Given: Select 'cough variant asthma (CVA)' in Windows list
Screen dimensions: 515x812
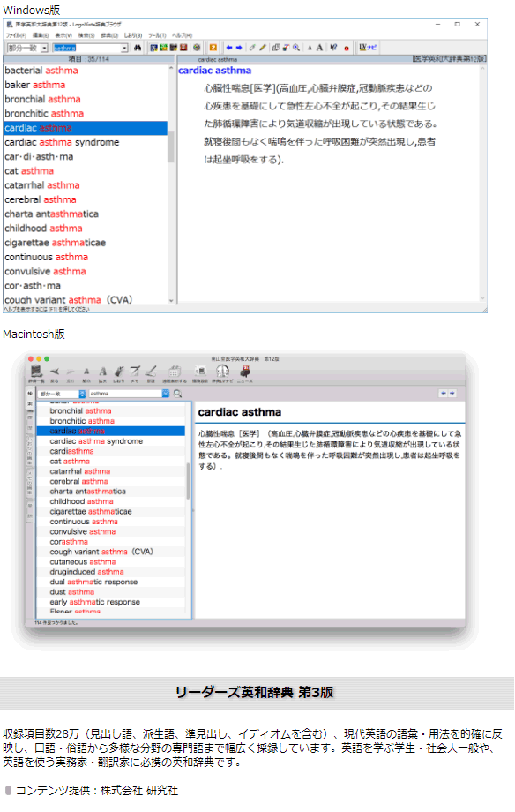Looking at the screenshot, I should [x=68, y=300].
